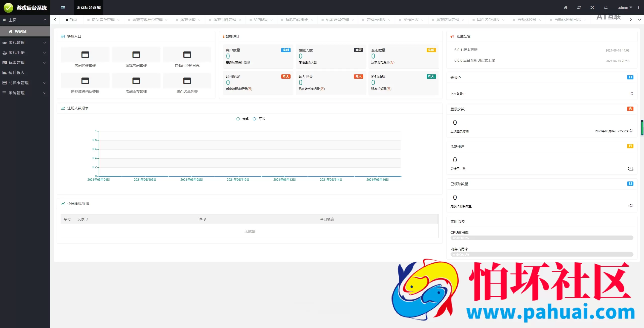The height and width of the screenshot is (328, 644).
Task: Click the green page scrollbar thumb
Action: [x=642, y=128]
